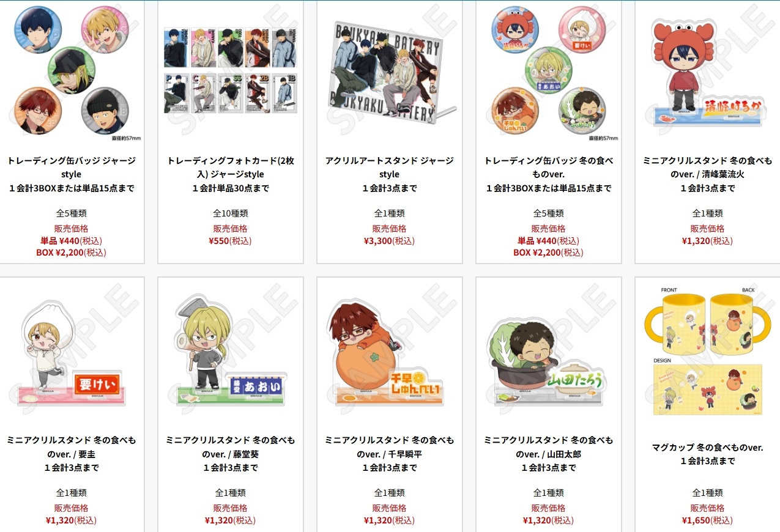View the acrylic art stand product image
The image size is (780, 532).
390,72
